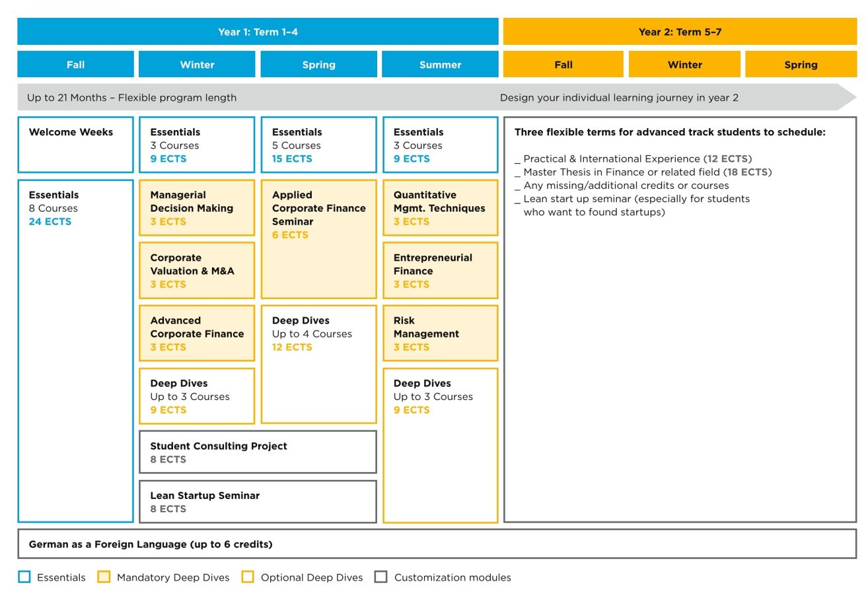This screenshot has width=868, height=602.
Task: Click the Year 2: Term 5–7 header
Action: point(680,32)
